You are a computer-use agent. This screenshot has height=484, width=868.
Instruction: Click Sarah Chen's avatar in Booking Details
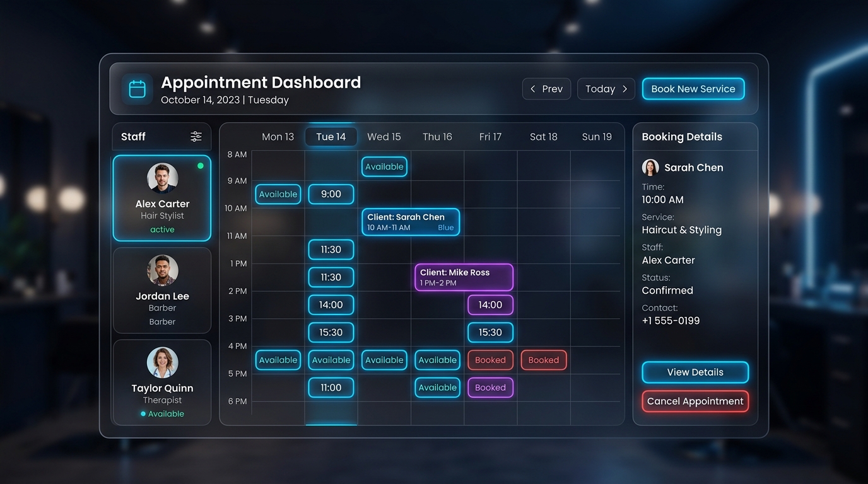650,167
